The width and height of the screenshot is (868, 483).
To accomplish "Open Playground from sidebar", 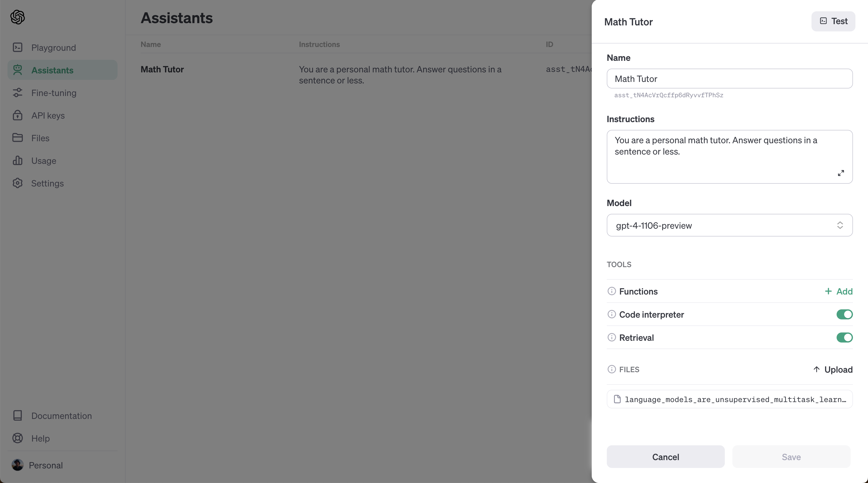I will pyautogui.click(x=53, y=47).
